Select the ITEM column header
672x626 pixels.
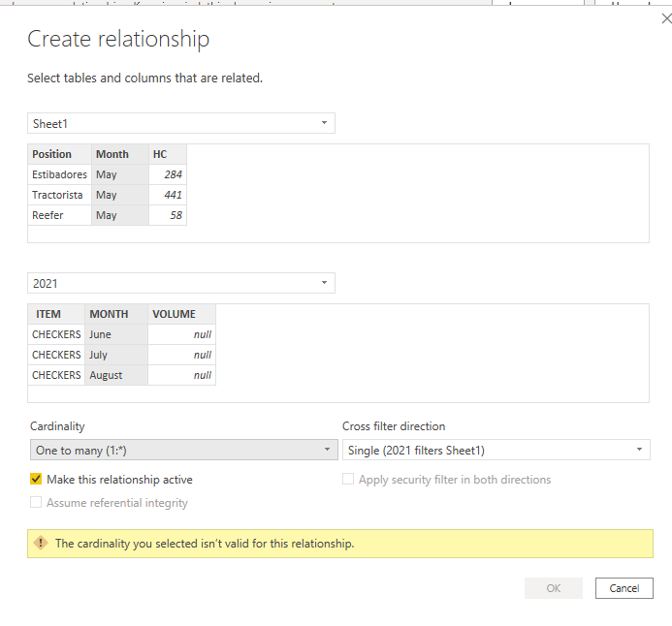tap(56, 314)
